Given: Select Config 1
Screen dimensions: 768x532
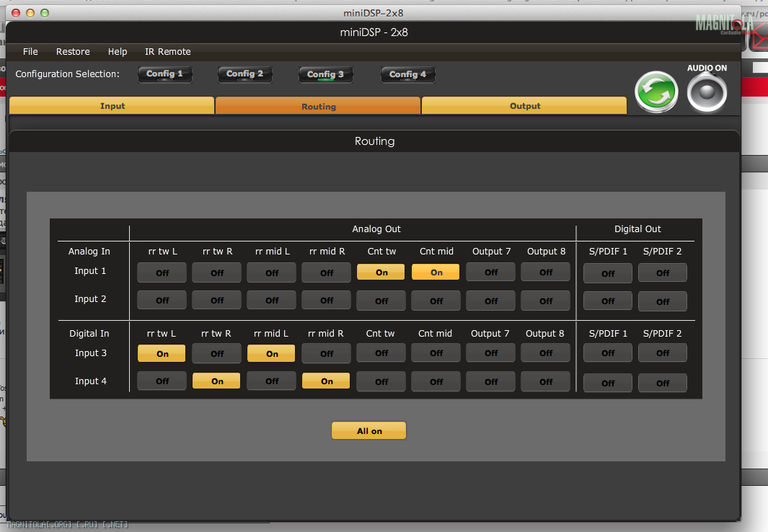Looking at the screenshot, I should tap(164, 74).
